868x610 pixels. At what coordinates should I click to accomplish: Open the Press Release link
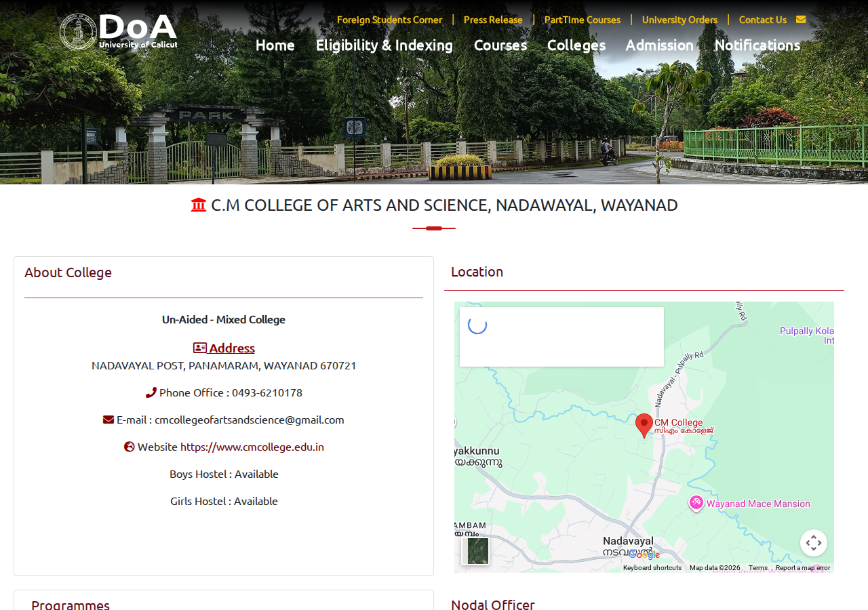coord(493,20)
